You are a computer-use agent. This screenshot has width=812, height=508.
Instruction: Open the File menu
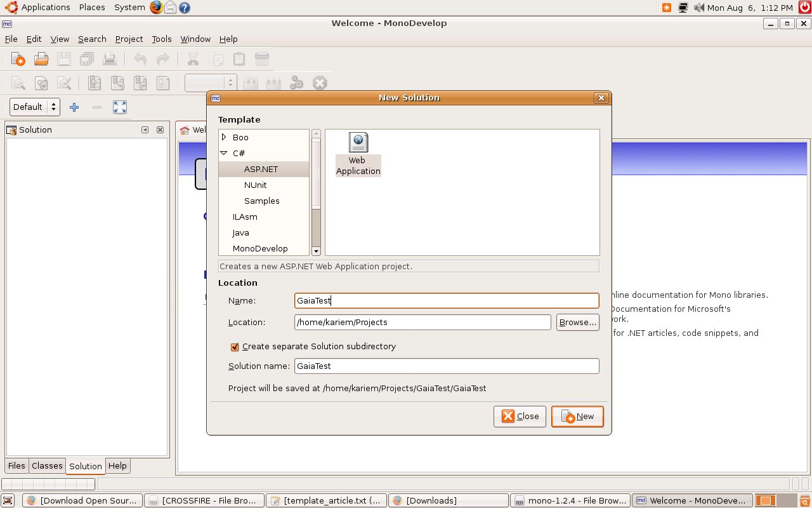pos(11,39)
